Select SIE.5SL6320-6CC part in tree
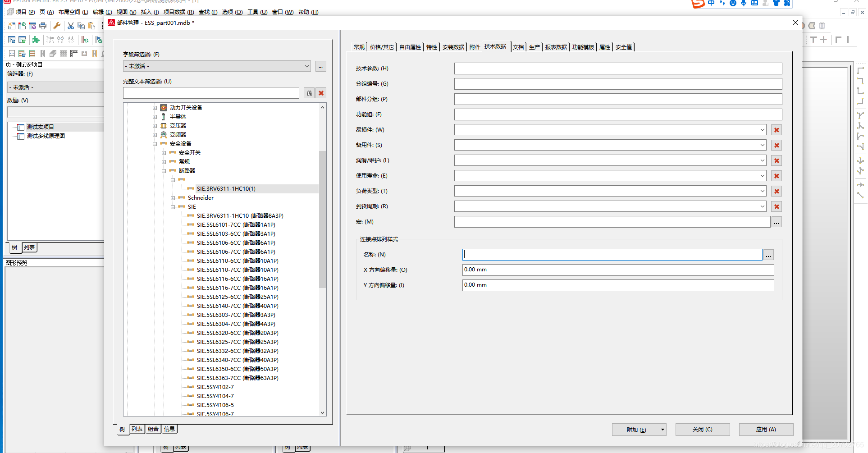 point(237,333)
